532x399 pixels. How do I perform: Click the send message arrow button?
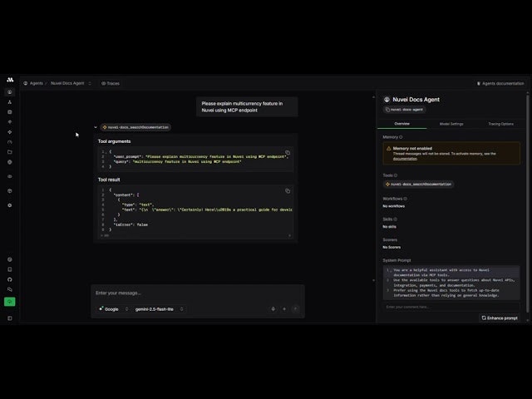[296, 308]
